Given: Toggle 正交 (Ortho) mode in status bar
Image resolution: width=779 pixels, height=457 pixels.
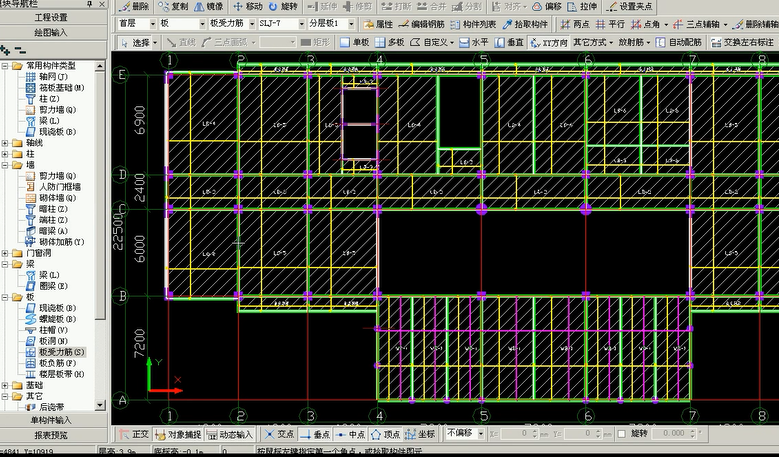Looking at the screenshot, I should [x=134, y=434].
